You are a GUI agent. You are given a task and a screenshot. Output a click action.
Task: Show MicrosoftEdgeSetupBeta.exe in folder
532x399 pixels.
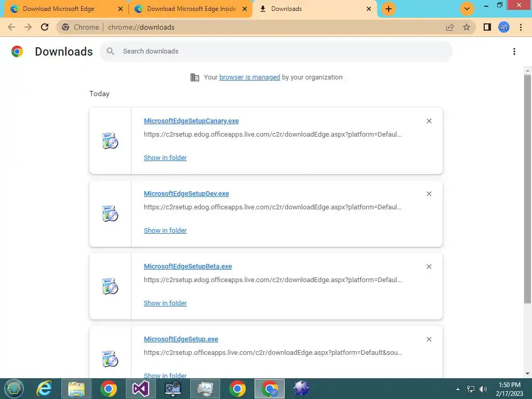[x=165, y=303]
